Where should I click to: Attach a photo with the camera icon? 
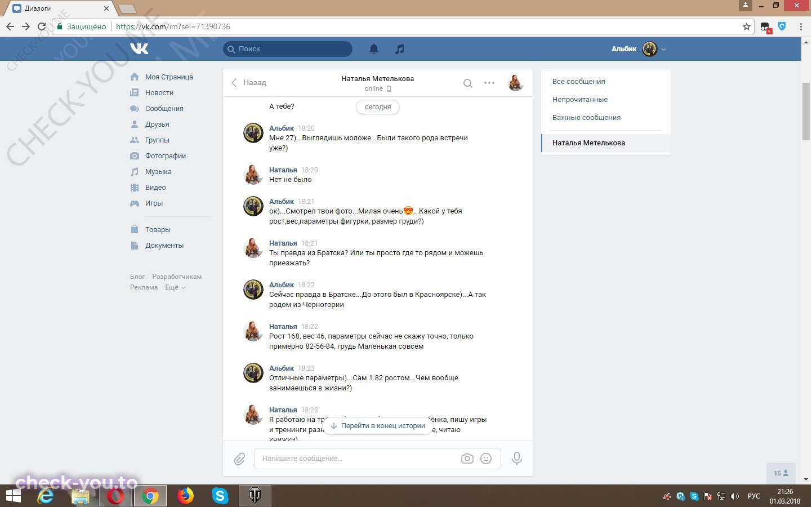click(467, 459)
